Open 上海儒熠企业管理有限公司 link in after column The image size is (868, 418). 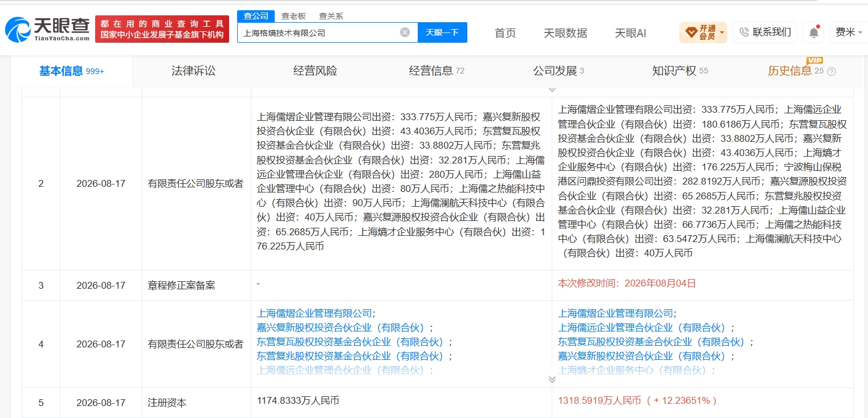616,313
